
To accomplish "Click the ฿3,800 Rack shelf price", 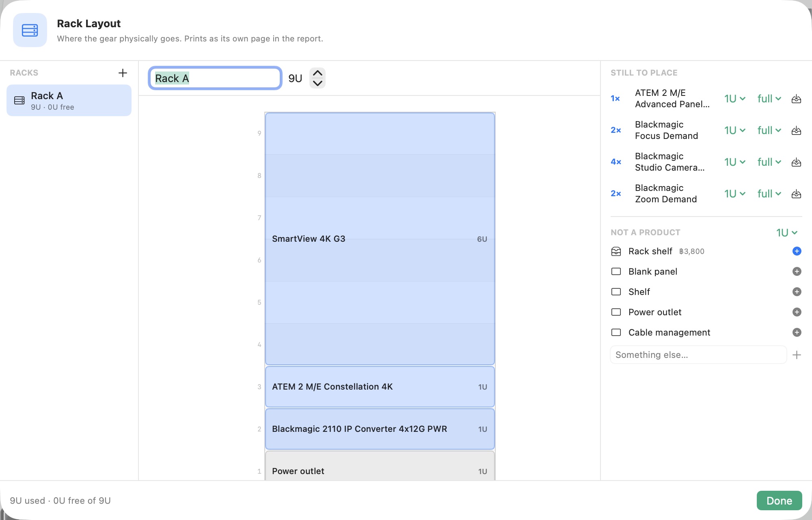I will click(692, 251).
